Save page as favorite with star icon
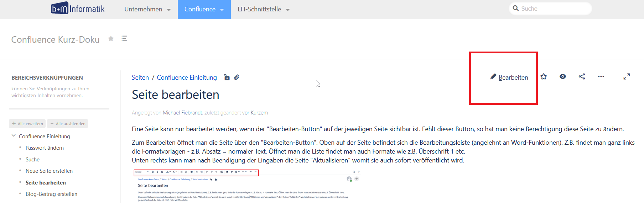 pos(544,76)
